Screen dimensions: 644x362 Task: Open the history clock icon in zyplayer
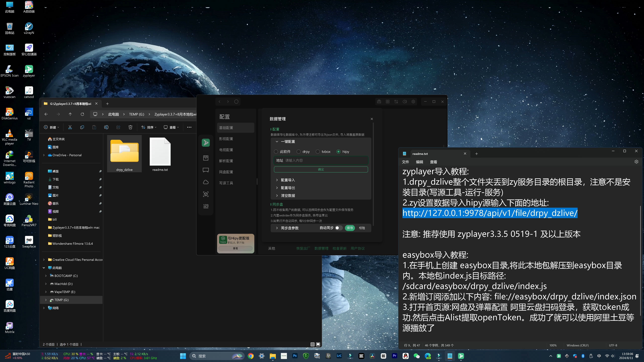coord(405,102)
